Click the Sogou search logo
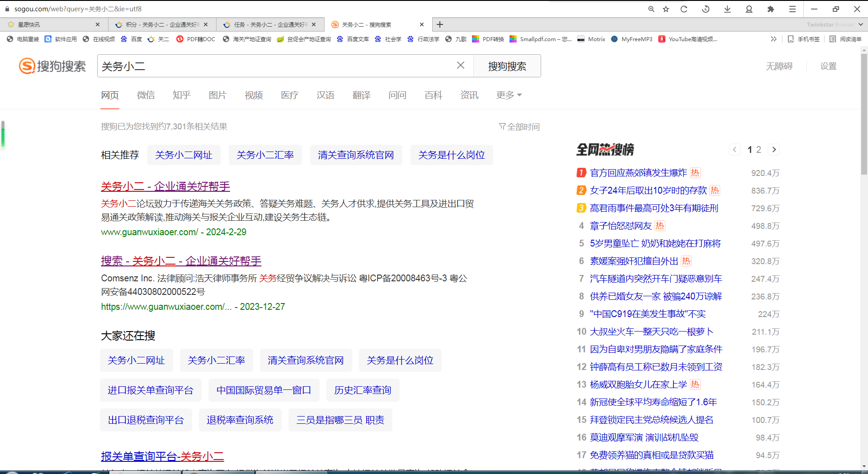The height and width of the screenshot is (474, 868). (x=52, y=66)
